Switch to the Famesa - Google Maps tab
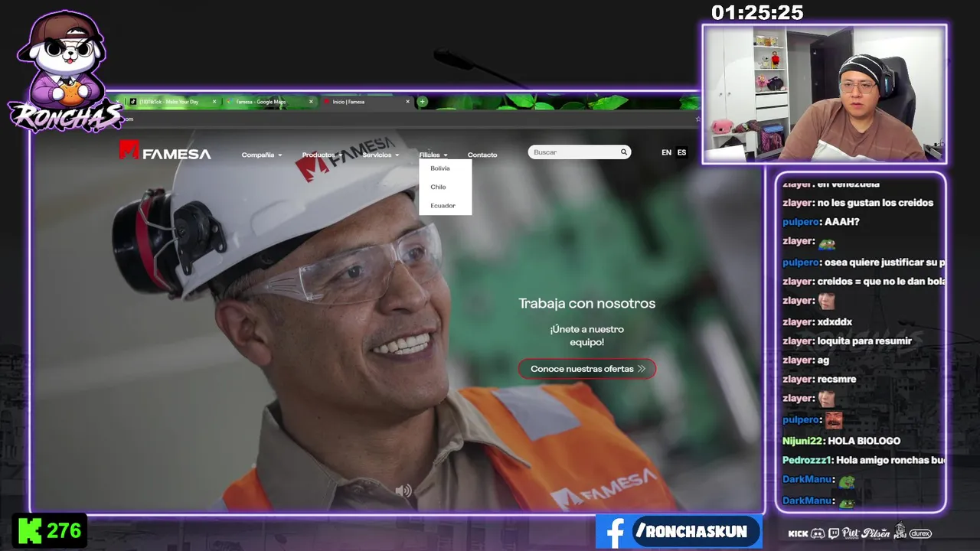This screenshot has width=980, height=551. click(x=270, y=102)
